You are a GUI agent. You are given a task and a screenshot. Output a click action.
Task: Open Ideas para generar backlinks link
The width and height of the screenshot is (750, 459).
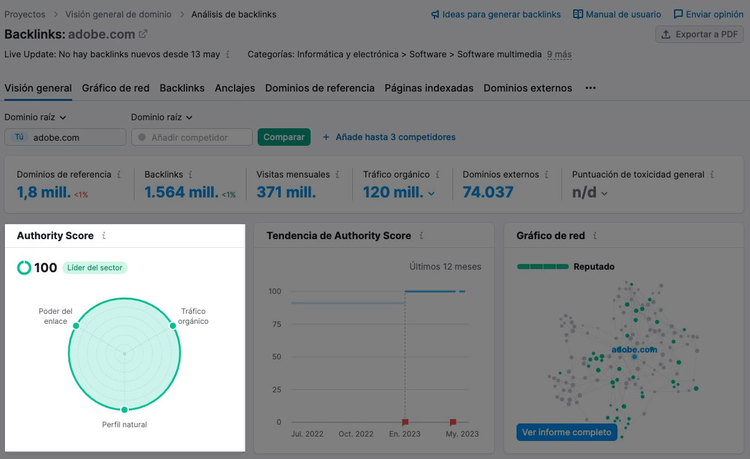[501, 14]
